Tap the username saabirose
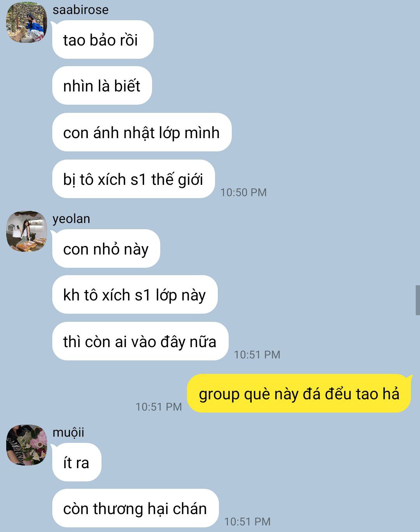This screenshot has width=420, height=532. pyautogui.click(x=80, y=9)
